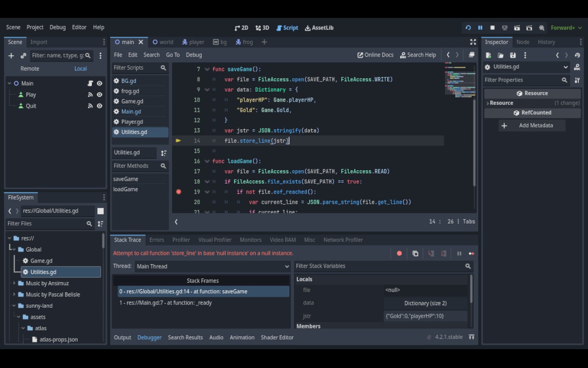Toggle distraction-free mode in script editor
The image size is (588, 368).
coord(473,42)
